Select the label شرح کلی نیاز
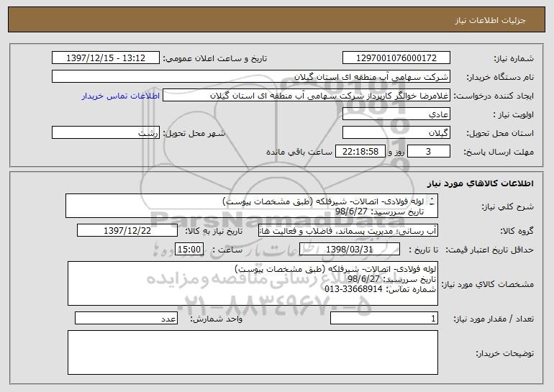Image resolution: width=554 pixels, height=392 pixels. (x=508, y=206)
